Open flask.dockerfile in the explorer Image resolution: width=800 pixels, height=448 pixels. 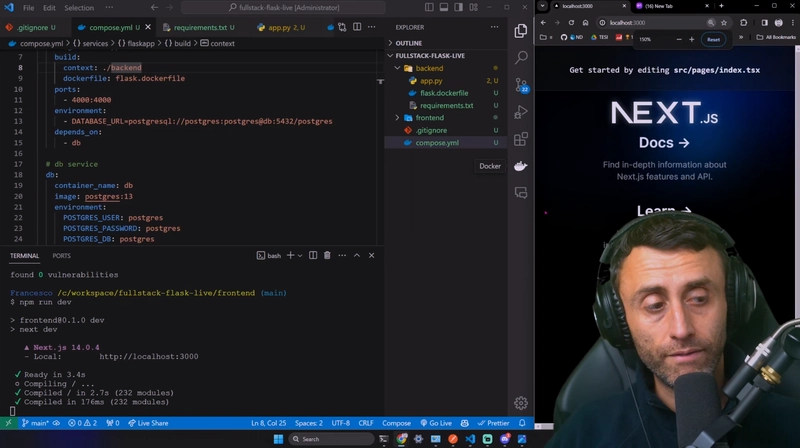tap(444, 93)
